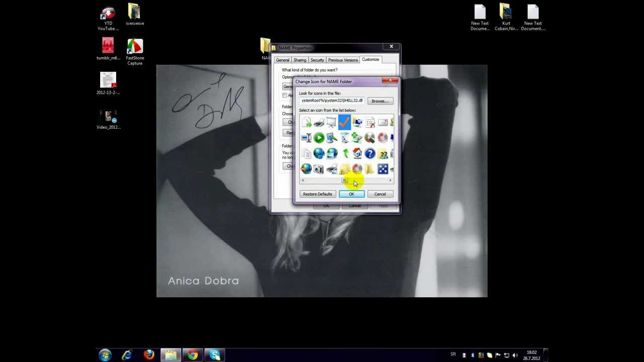This screenshot has height=362, width=644.
Task: Click the Browse button
Action: click(x=380, y=101)
